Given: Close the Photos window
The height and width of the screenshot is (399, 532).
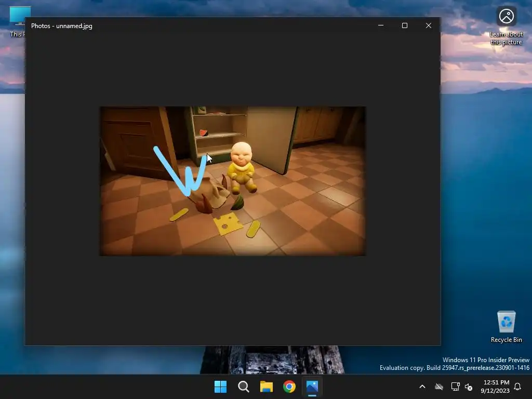Looking at the screenshot, I should point(429,25).
